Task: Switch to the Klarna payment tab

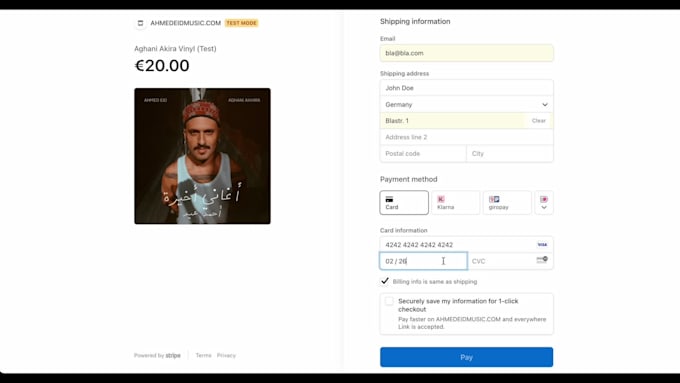Action: point(455,203)
